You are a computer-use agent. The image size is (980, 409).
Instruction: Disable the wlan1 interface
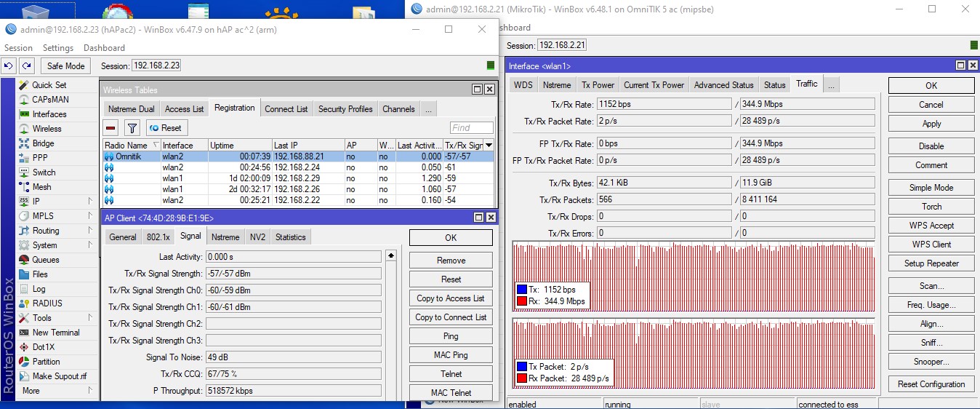coord(931,146)
